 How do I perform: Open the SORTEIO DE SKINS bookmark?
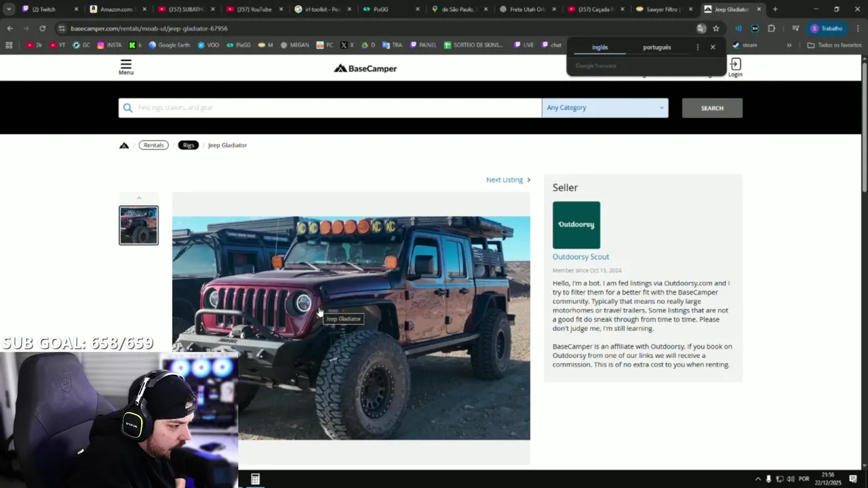point(473,45)
